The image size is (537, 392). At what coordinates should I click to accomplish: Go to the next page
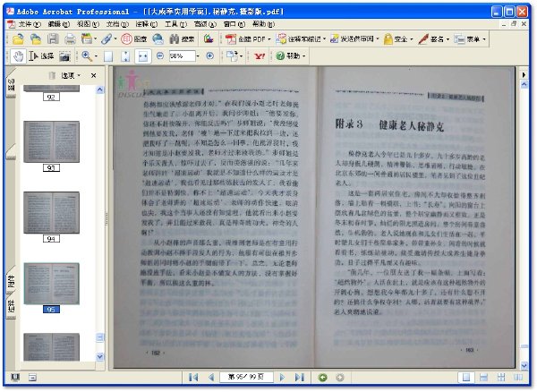[x=282, y=378]
